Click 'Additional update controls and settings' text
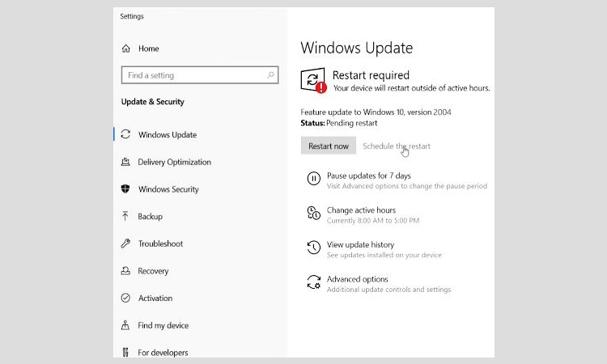Image resolution: width=607 pixels, height=364 pixels. coord(388,290)
